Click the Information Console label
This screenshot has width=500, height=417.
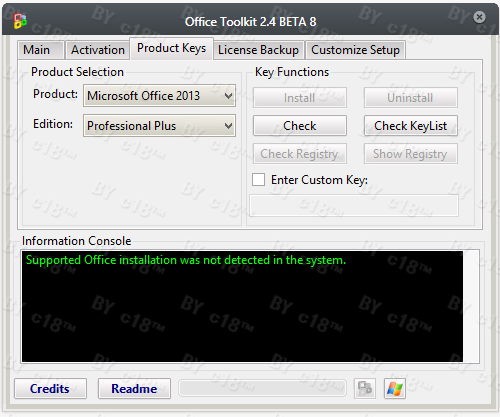77,241
